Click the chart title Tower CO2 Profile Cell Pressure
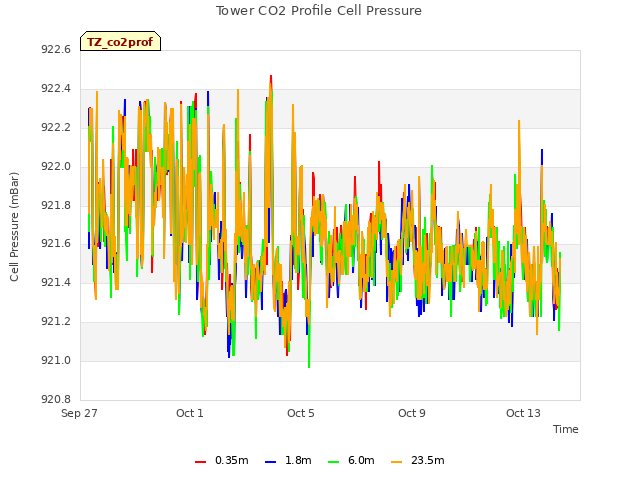The height and width of the screenshot is (480, 640). 319,11
